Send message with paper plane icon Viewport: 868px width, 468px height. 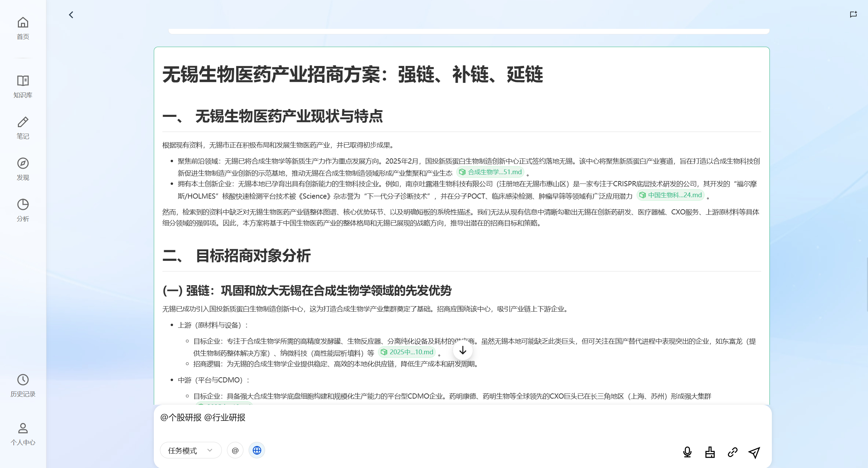pos(754,452)
